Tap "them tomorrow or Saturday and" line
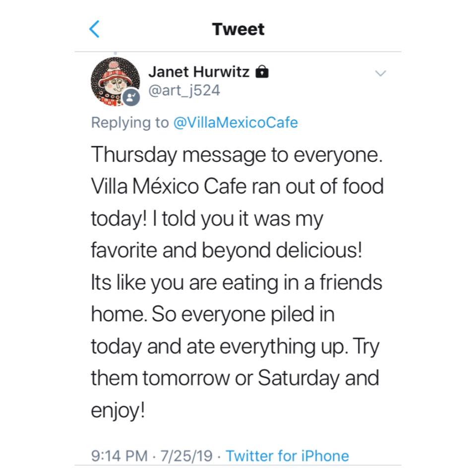 (235, 378)
